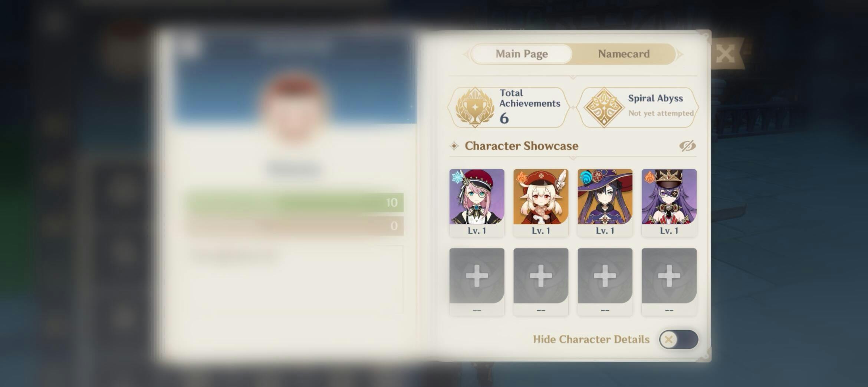Open the Spiral Abyss record panel
Viewport: 868px width, 387px height.
(x=638, y=108)
